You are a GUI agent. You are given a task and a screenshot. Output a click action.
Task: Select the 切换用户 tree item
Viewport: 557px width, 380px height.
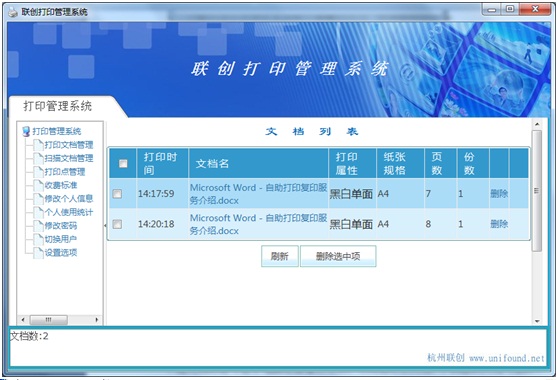tap(60, 239)
